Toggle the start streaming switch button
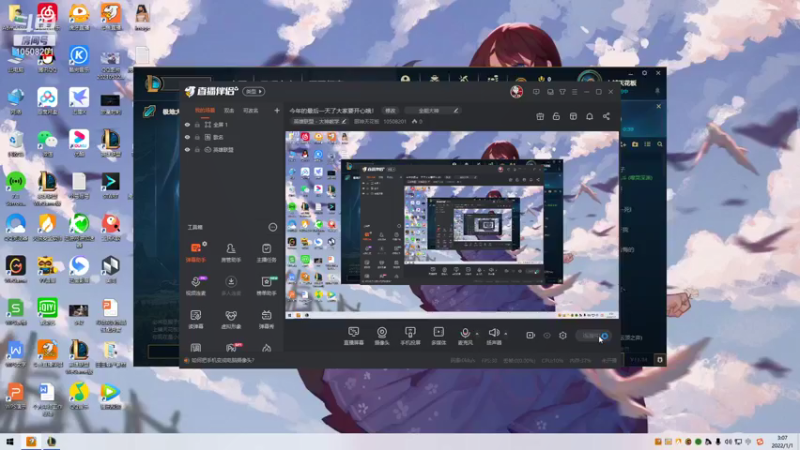 pyautogui.click(x=592, y=336)
